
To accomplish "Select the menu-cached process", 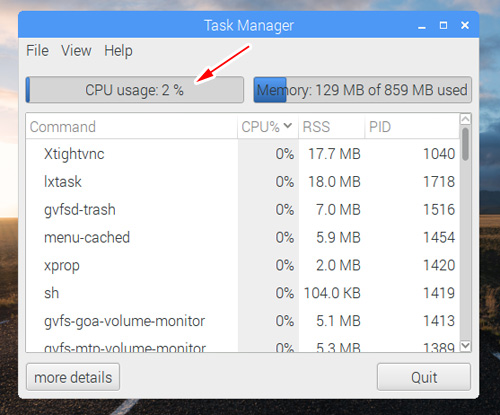I will (x=243, y=238).
